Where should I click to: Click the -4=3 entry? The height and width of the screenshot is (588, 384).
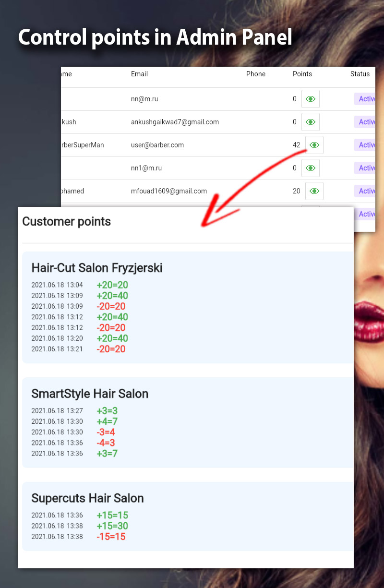tap(106, 443)
